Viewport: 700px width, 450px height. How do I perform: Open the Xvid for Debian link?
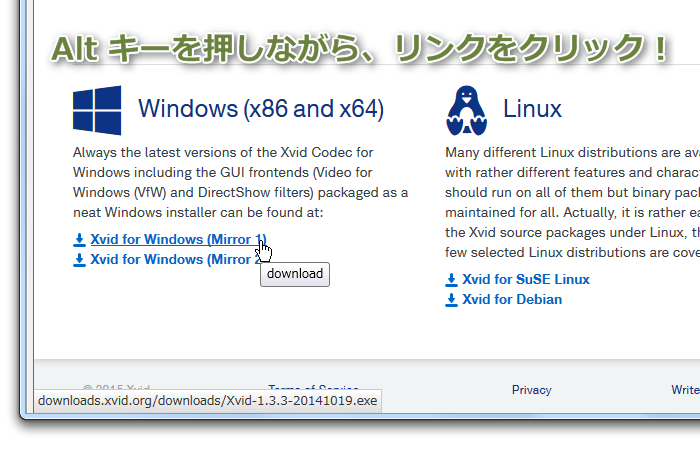coord(512,300)
